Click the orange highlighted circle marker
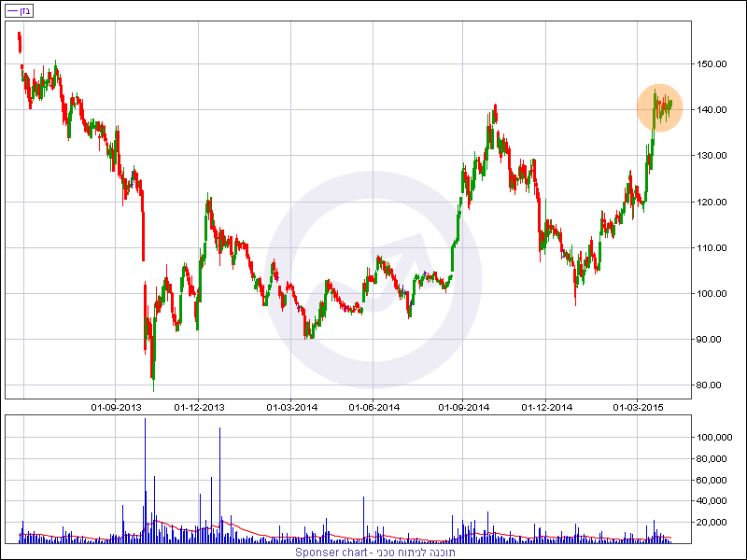 [661, 107]
